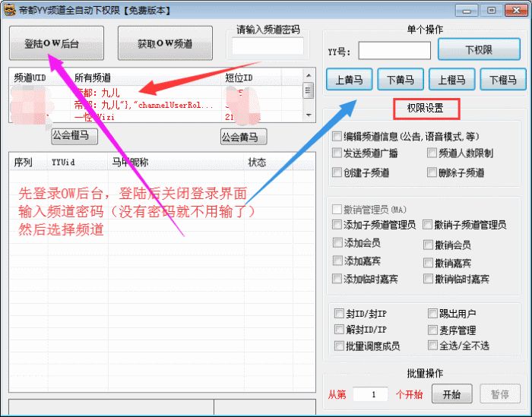The width and height of the screenshot is (532, 417).
Task: Click the 下黄马 button
Action: [401, 79]
